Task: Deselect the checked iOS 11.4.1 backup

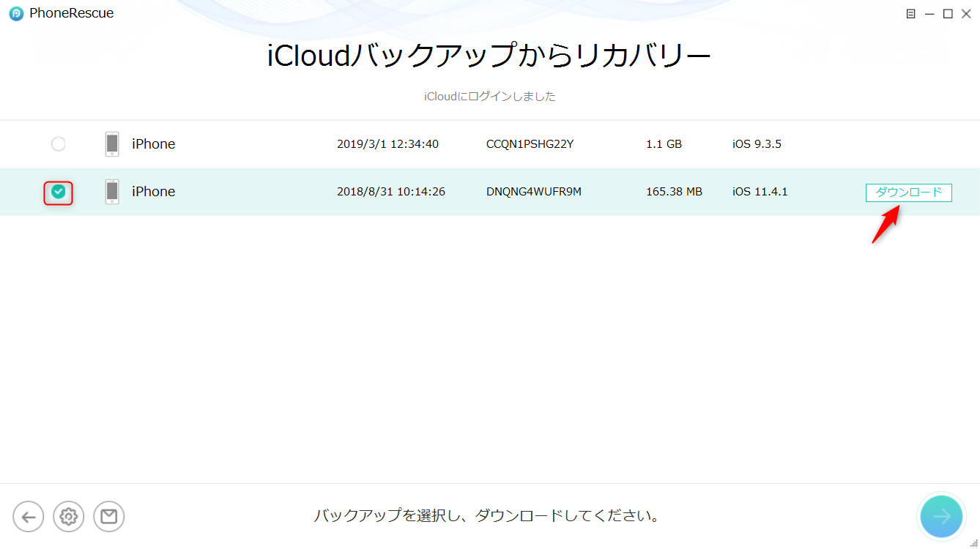Action: 58,192
